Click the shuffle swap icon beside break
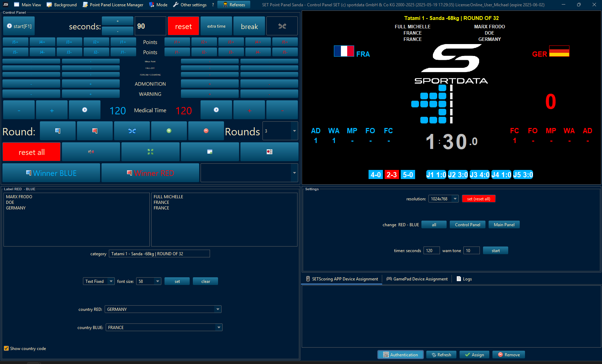Screen dimensions: 602x364 point(282,26)
